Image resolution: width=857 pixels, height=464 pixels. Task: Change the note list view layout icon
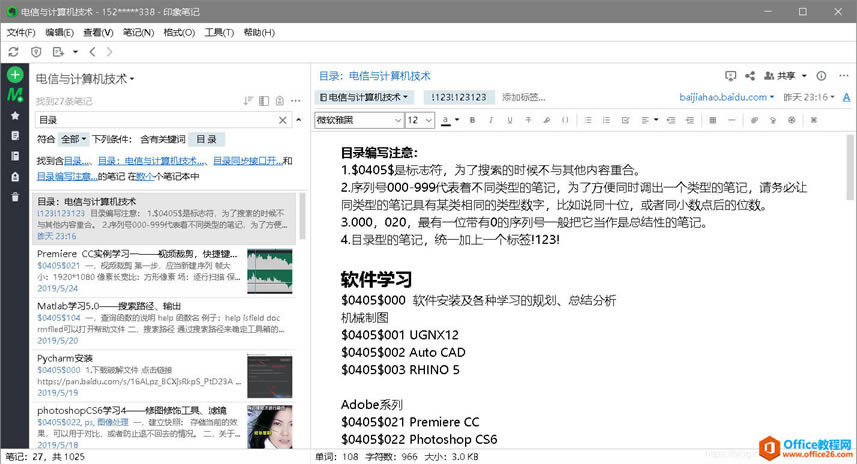(x=264, y=101)
